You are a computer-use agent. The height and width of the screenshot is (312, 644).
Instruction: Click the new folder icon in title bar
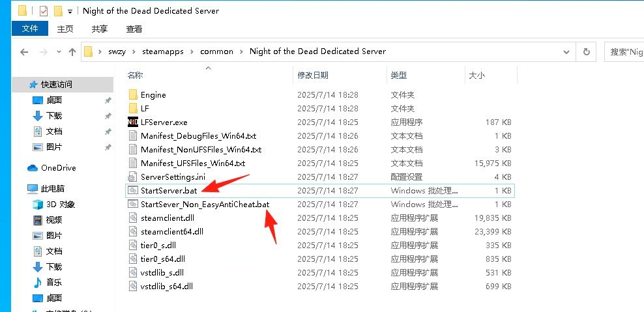(x=58, y=10)
